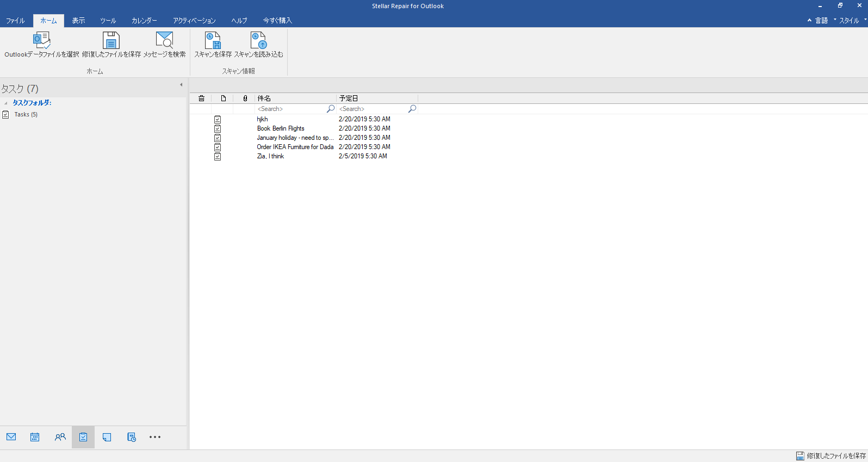Click the task icon for Order IKEA Furniture
This screenshot has width=868, height=462.
[x=218, y=147]
